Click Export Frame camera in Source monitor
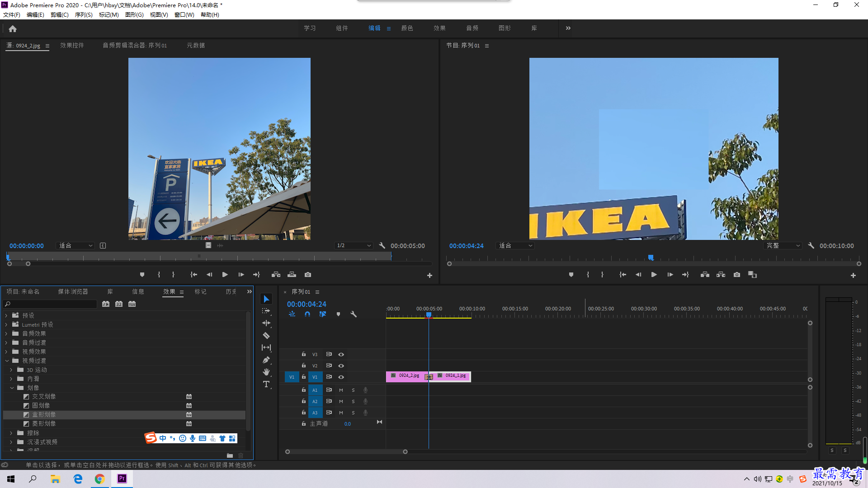The height and width of the screenshot is (488, 868). tap(308, 275)
